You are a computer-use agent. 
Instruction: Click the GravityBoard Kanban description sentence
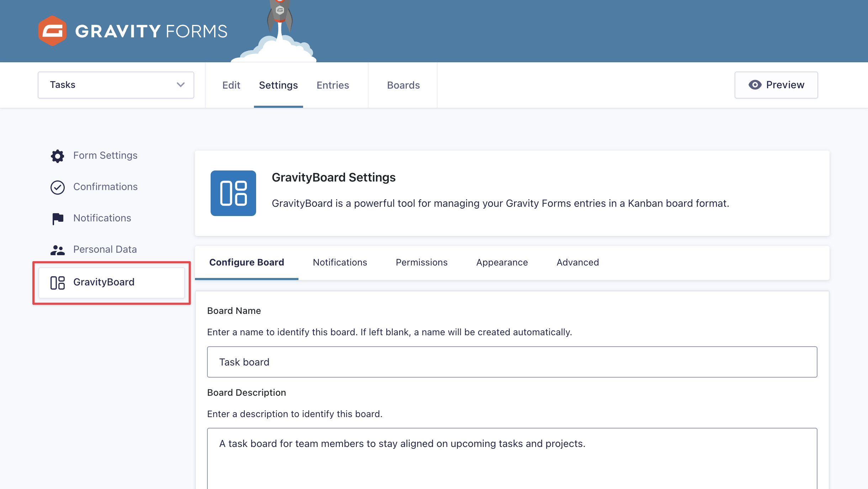pyautogui.click(x=501, y=203)
